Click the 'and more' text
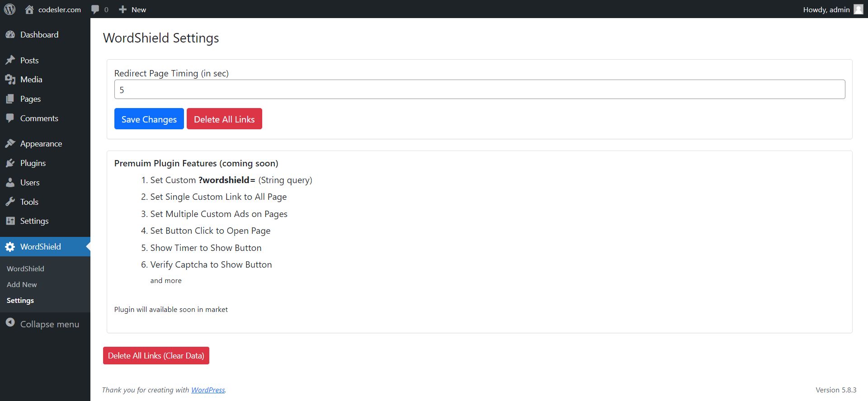This screenshot has width=868, height=401. 166,280
